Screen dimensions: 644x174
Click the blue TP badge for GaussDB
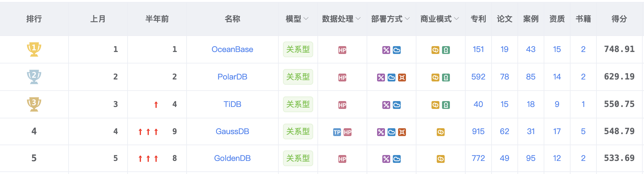337,132
